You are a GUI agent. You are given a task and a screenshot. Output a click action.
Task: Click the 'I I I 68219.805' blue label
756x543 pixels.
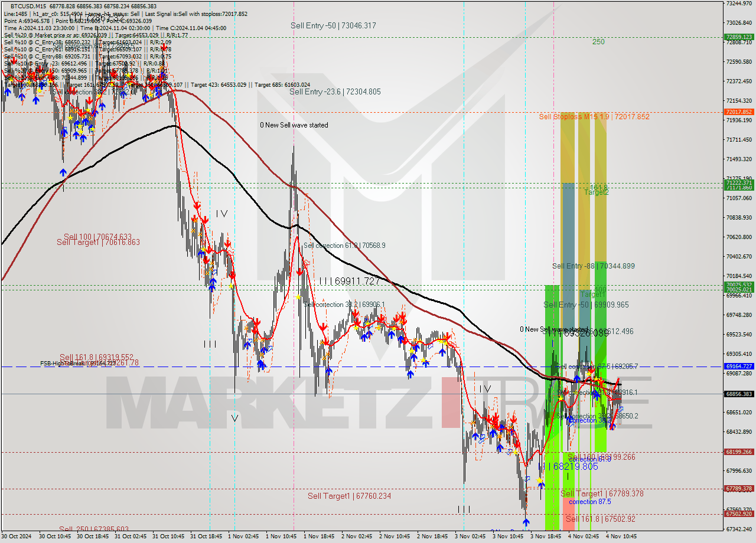[x=568, y=466]
